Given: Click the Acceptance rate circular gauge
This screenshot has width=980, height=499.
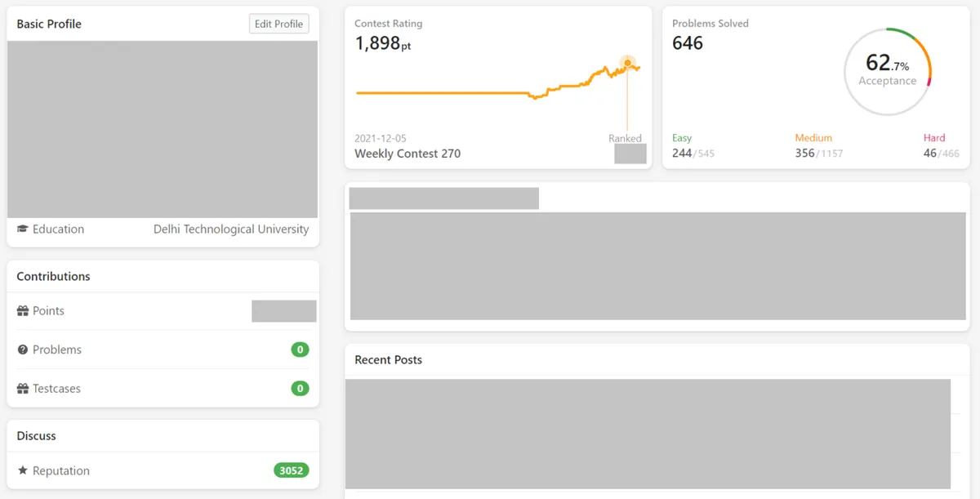Looking at the screenshot, I should 887,71.
